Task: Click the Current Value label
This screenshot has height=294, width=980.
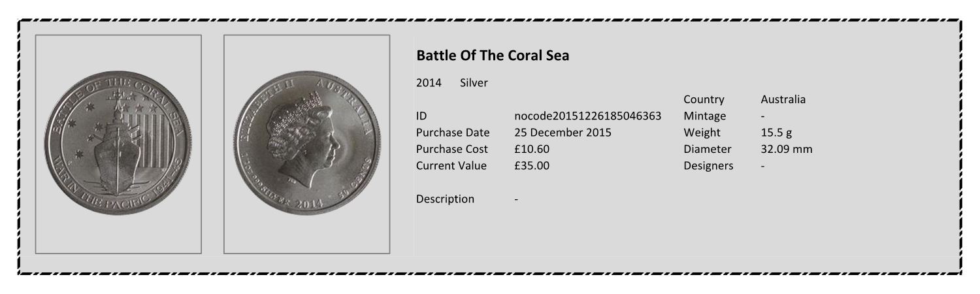Action: click(451, 165)
